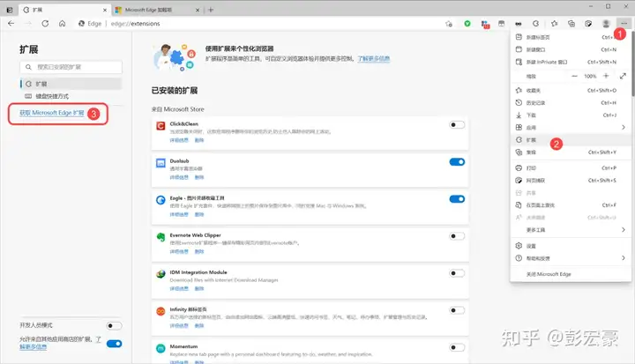635x364 pixels.
Task: Turn on developer mode (开发人员模式)
Action: (x=114, y=325)
